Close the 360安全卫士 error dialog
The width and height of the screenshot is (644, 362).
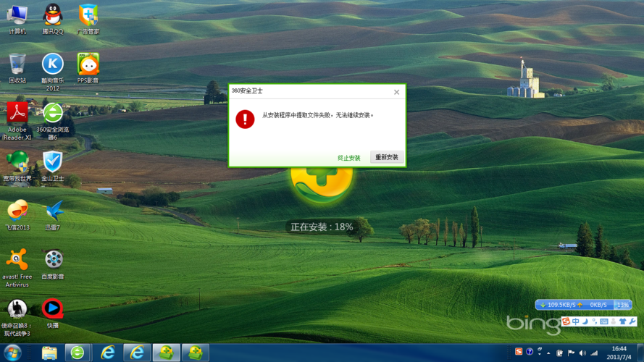396,92
